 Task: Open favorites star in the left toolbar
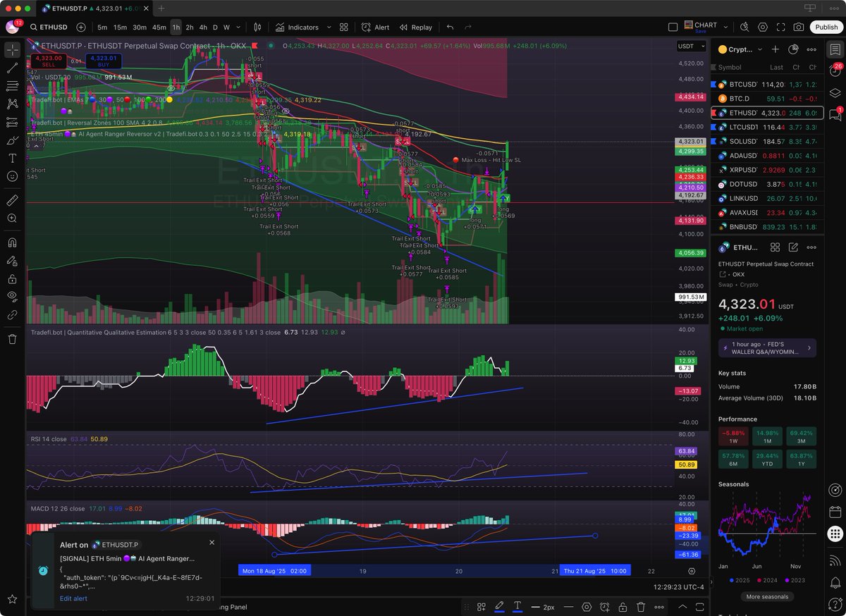[x=12, y=599]
